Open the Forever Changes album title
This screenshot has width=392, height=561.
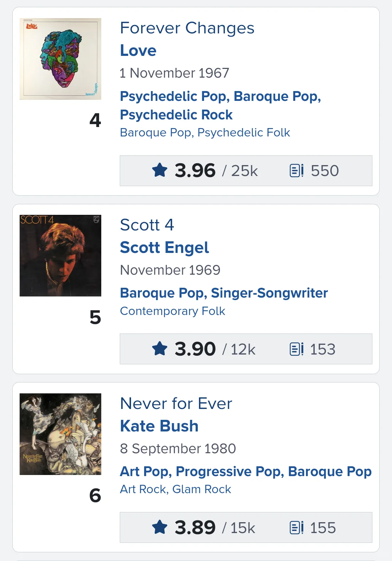click(x=187, y=28)
